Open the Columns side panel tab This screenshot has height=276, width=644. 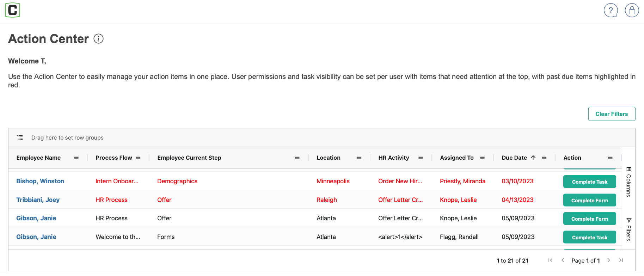pyautogui.click(x=628, y=182)
